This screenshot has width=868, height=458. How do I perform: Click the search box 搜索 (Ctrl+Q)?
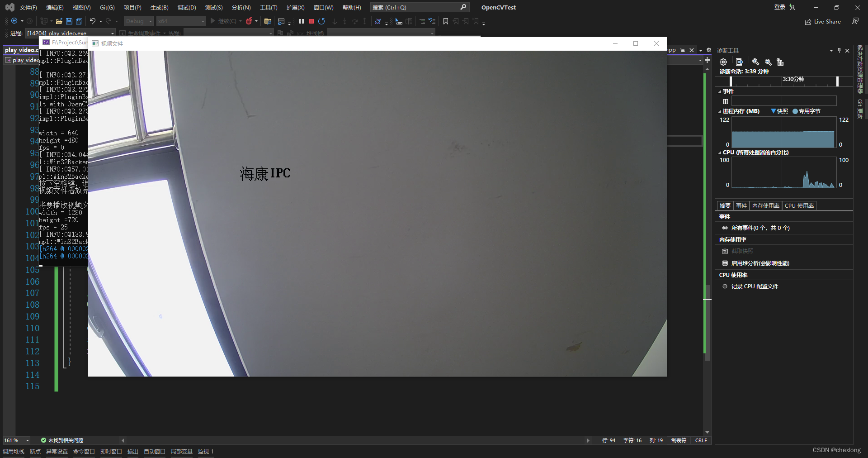(x=420, y=7)
